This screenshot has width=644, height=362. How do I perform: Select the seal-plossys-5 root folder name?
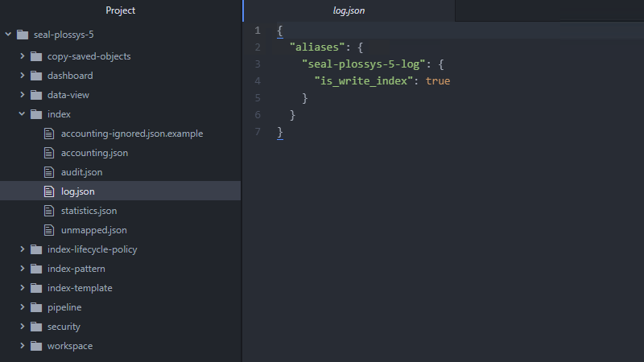64,35
